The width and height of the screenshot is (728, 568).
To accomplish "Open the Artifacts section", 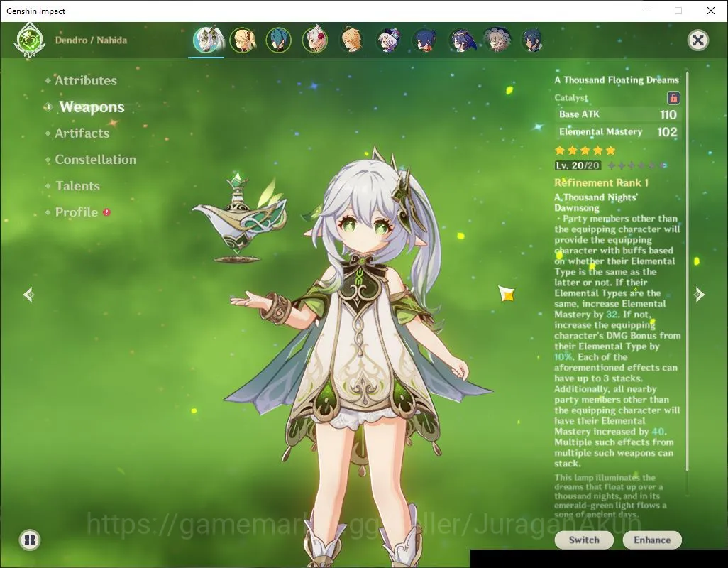I will [82, 133].
